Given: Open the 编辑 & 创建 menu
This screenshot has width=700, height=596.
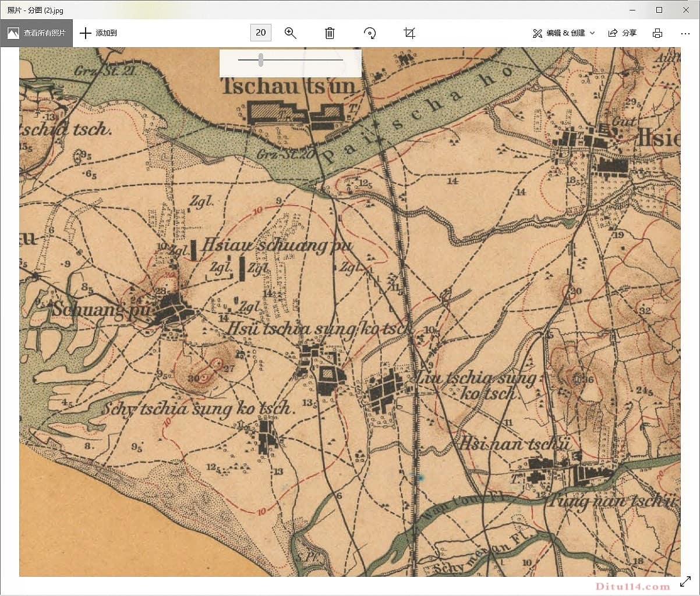Looking at the screenshot, I should pos(559,33).
